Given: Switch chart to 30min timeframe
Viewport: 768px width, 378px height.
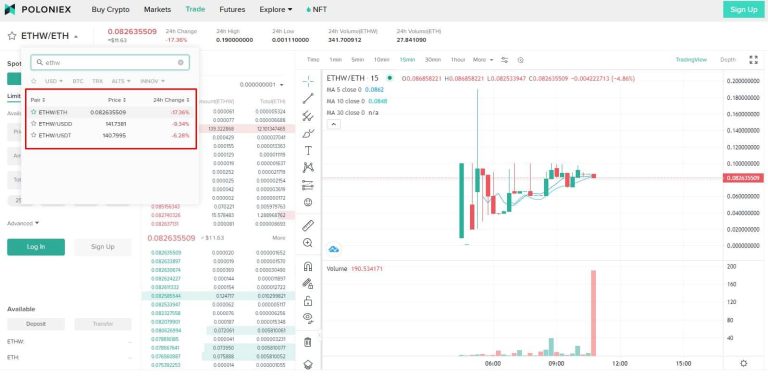Looking at the screenshot, I should 432,60.
